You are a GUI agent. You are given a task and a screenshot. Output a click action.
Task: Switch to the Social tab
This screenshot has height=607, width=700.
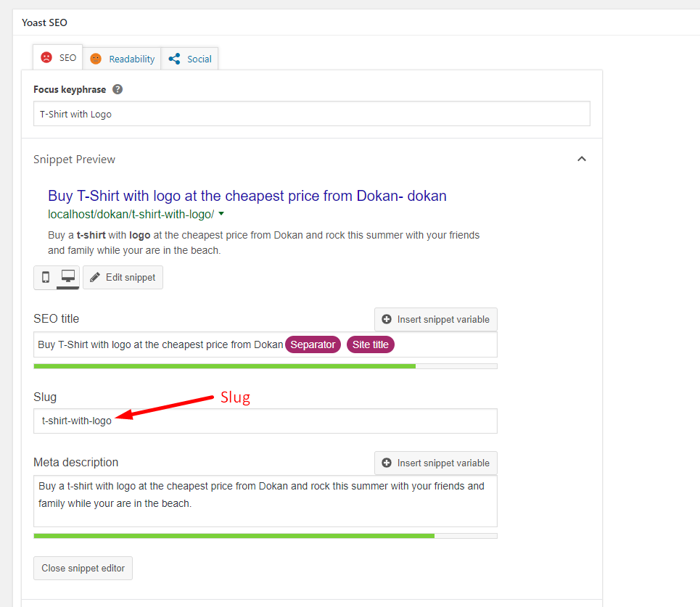(190, 59)
